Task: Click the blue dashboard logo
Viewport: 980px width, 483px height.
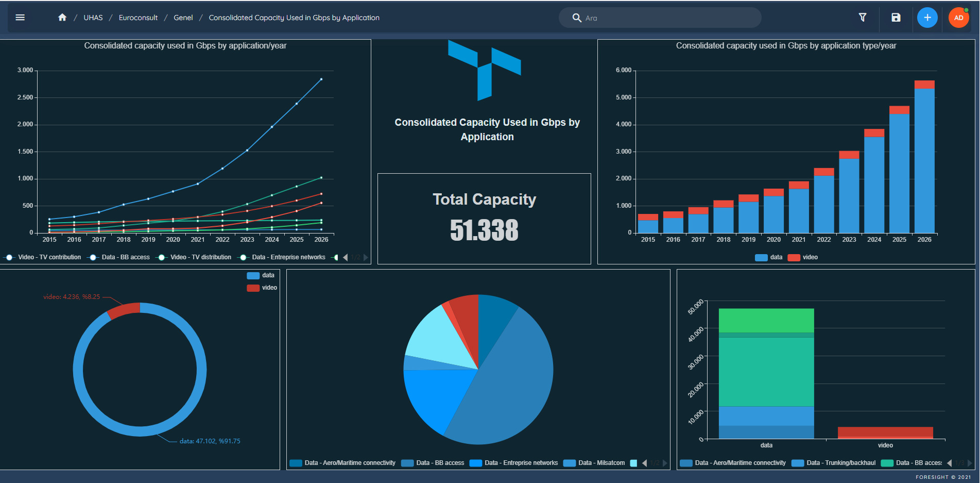Action: point(484,70)
